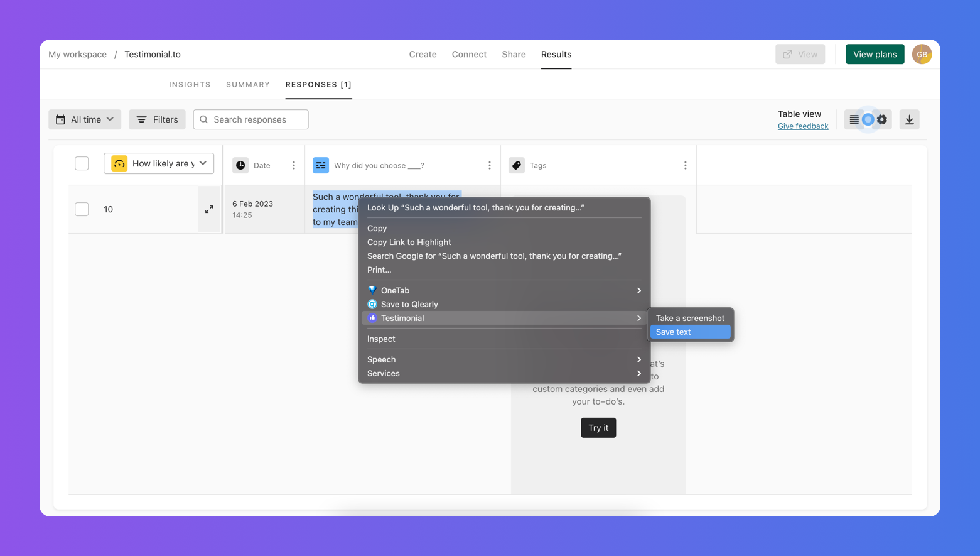Click the OneTab extension icon
The image size is (980, 556).
(x=372, y=290)
